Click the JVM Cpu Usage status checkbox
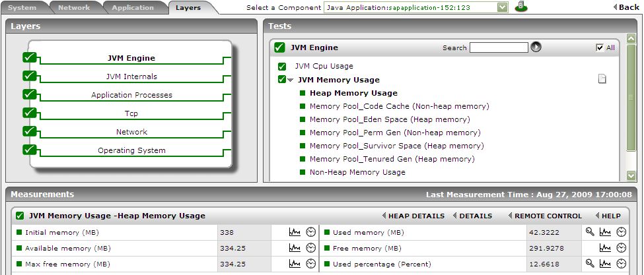 coord(282,67)
